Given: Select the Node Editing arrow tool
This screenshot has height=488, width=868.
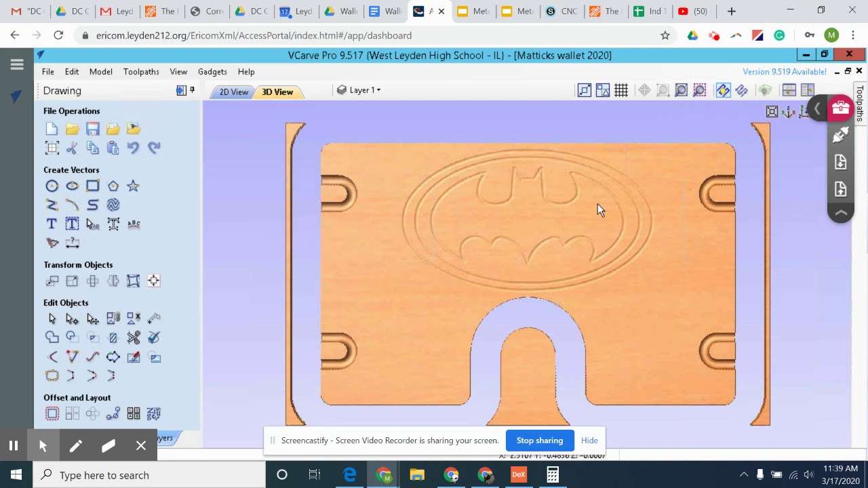Looking at the screenshot, I should (73, 319).
